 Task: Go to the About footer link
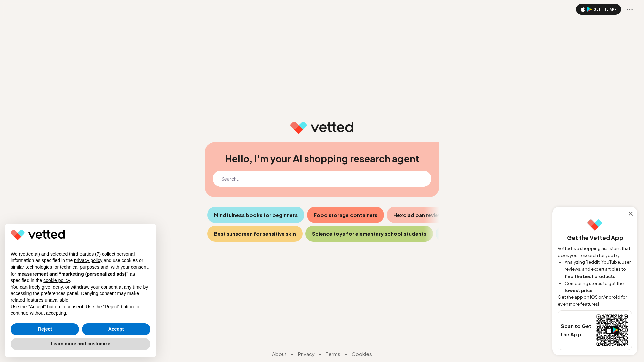click(x=279, y=354)
